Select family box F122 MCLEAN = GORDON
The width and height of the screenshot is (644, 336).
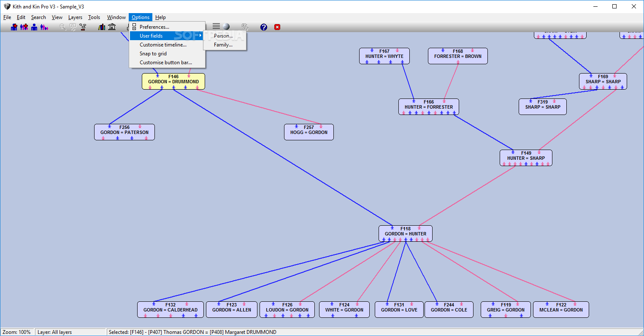(561, 310)
